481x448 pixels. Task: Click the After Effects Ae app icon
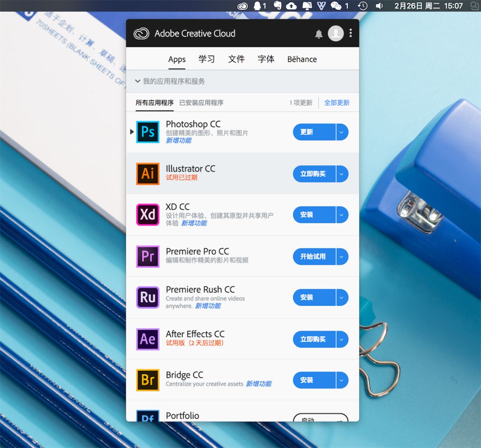click(148, 339)
